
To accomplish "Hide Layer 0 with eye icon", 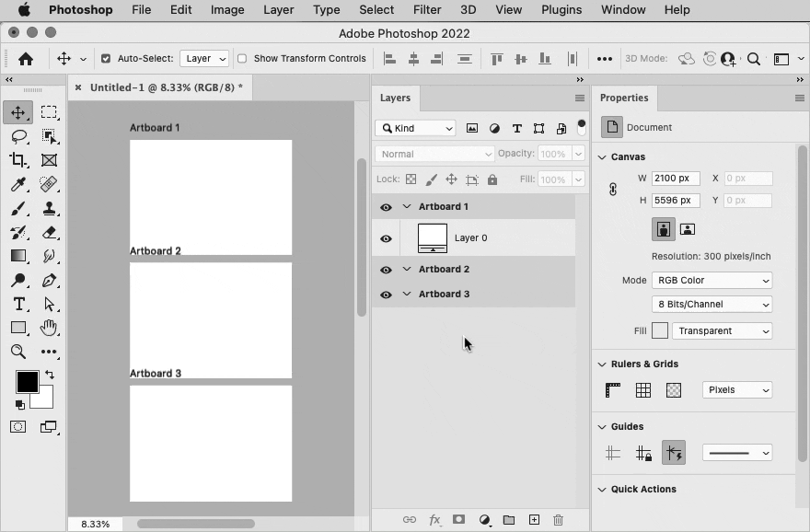I will click(386, 238).
